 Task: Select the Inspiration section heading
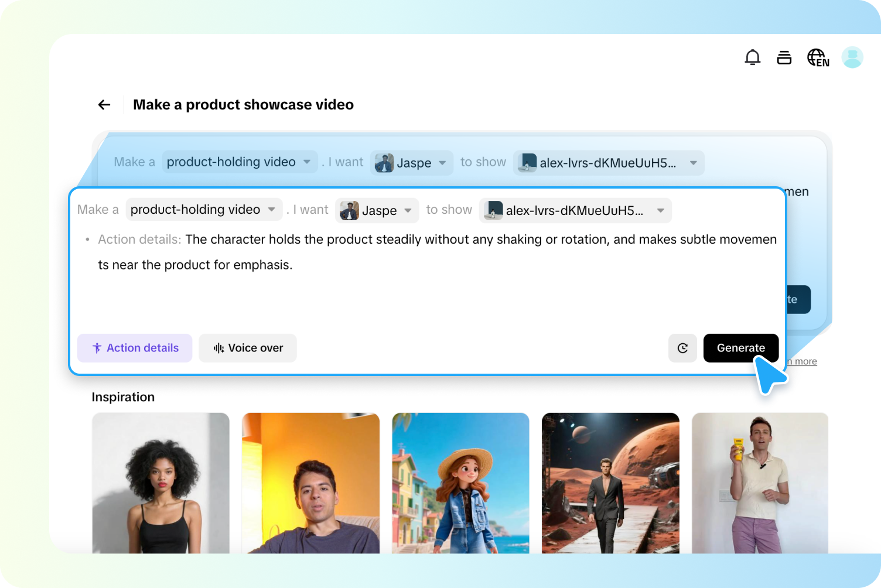tap(123, 396)
